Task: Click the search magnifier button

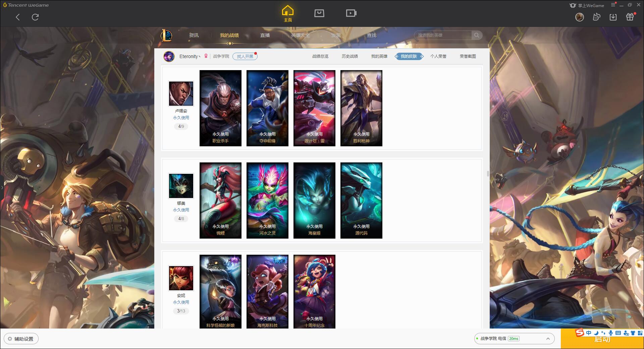Action: tap(477, 35)
